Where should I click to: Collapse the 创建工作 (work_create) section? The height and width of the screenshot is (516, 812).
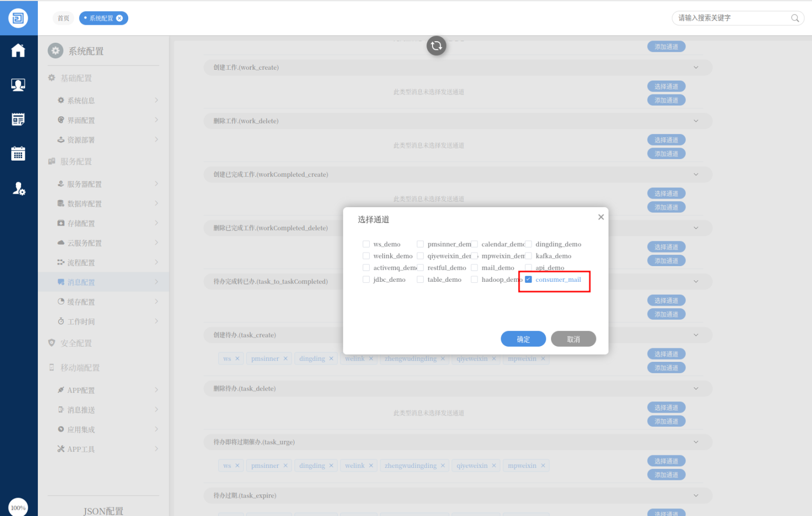[696, 68]
